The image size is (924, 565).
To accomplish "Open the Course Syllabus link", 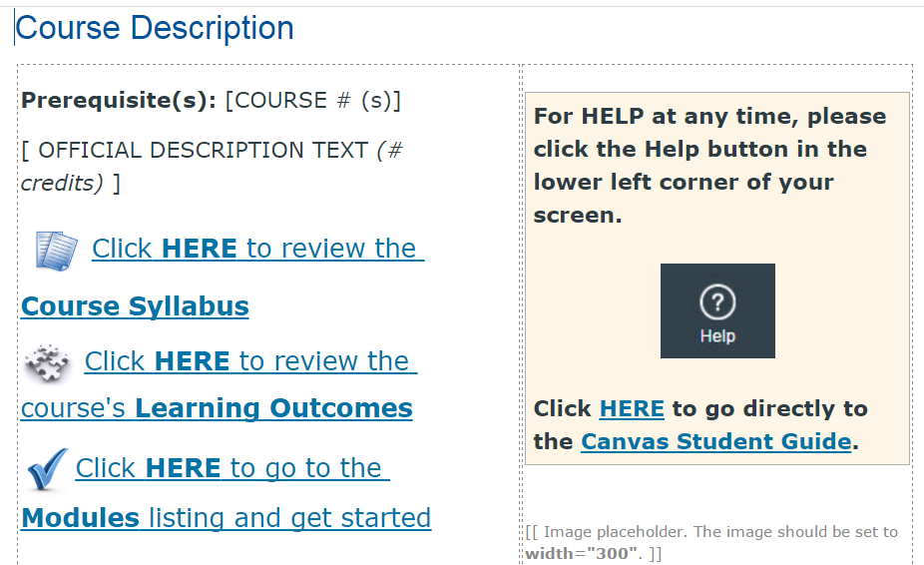I will (x=135, y=306).
